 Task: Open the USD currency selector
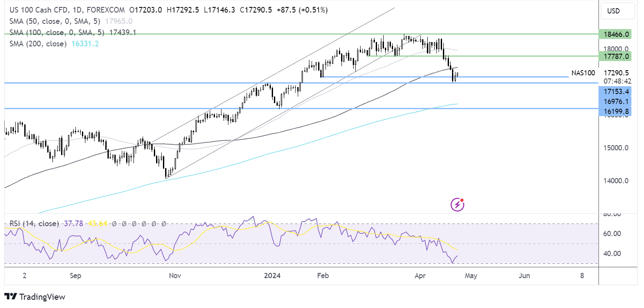click(x=618, y=11)
